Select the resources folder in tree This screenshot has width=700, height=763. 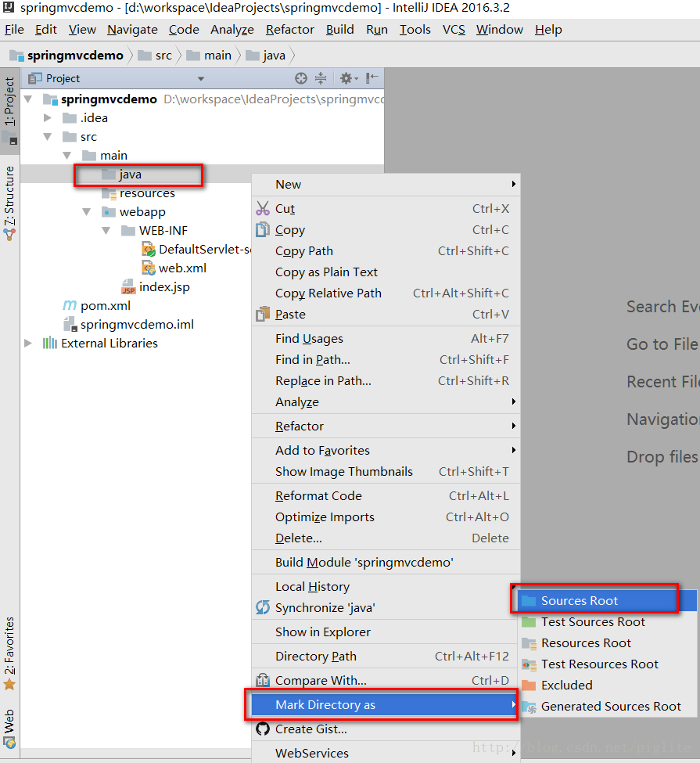[x=147, y=193]
